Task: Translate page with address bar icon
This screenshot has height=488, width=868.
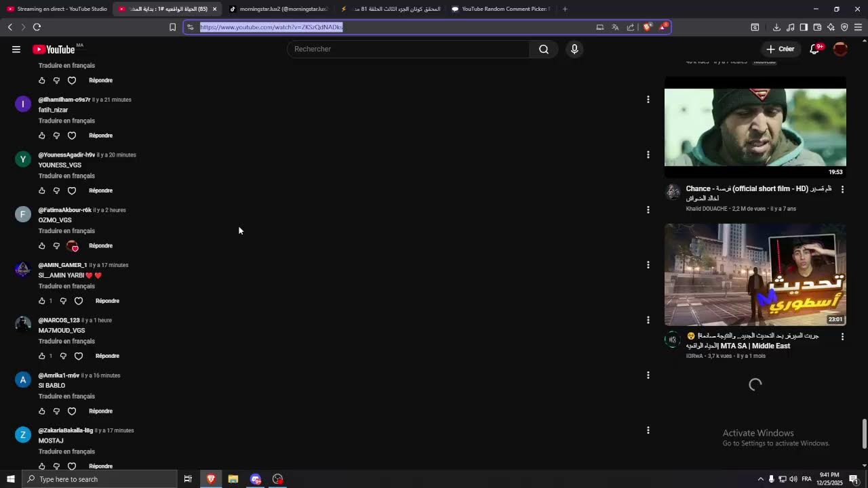Action: coord(615,27)
